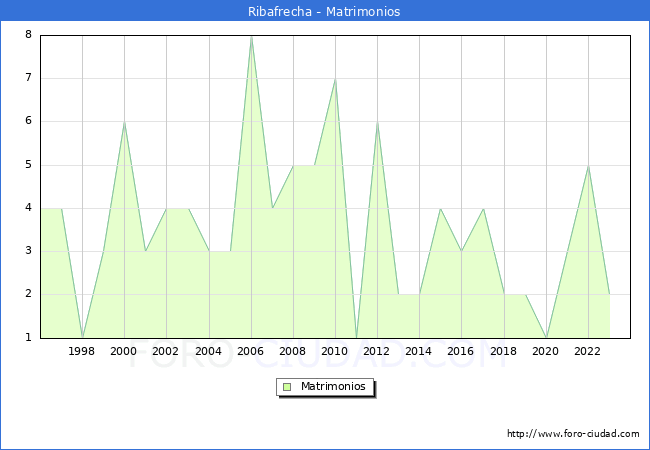
Task: Select the 2022 x-axis label
Action: click(x=587, y=351)
